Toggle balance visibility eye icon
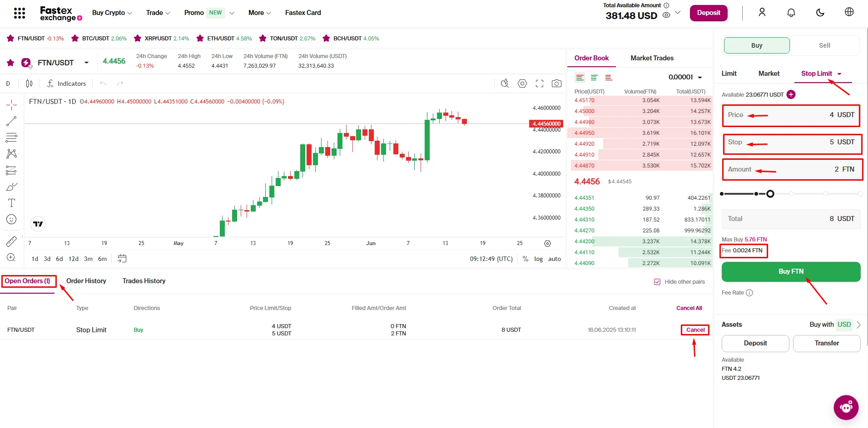Viewport: 868px width, 428px height. [x=666, y=15]
